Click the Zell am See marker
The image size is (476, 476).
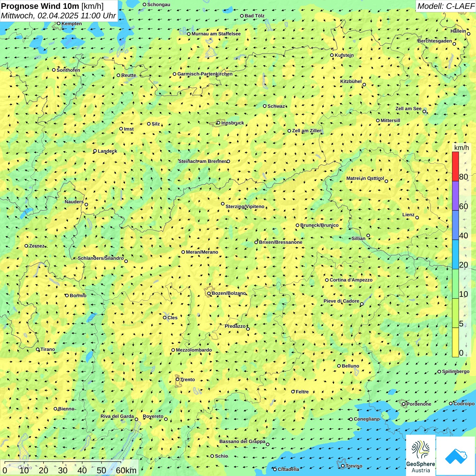coord(424,111)
